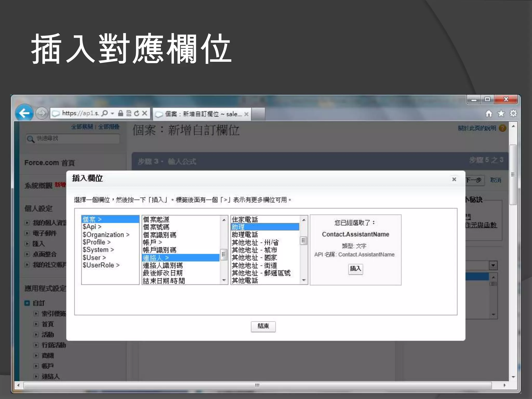The image size is (532, 399).
Task: Select 其他地址 - 郵遞區號 in third list
Action: coord(265,273)
